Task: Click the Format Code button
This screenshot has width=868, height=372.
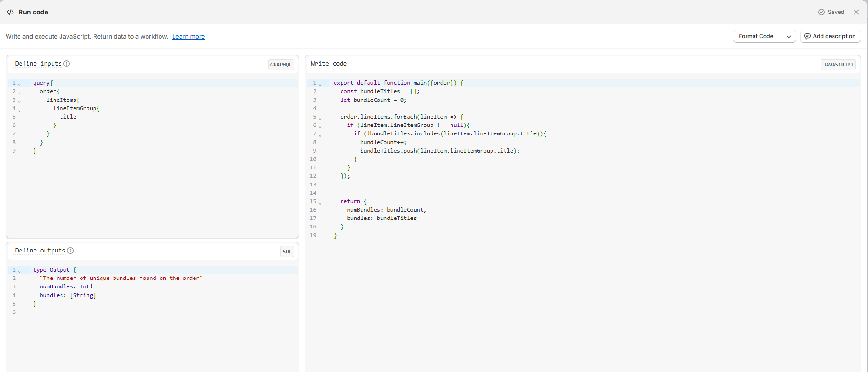Action: click(756, 36)
